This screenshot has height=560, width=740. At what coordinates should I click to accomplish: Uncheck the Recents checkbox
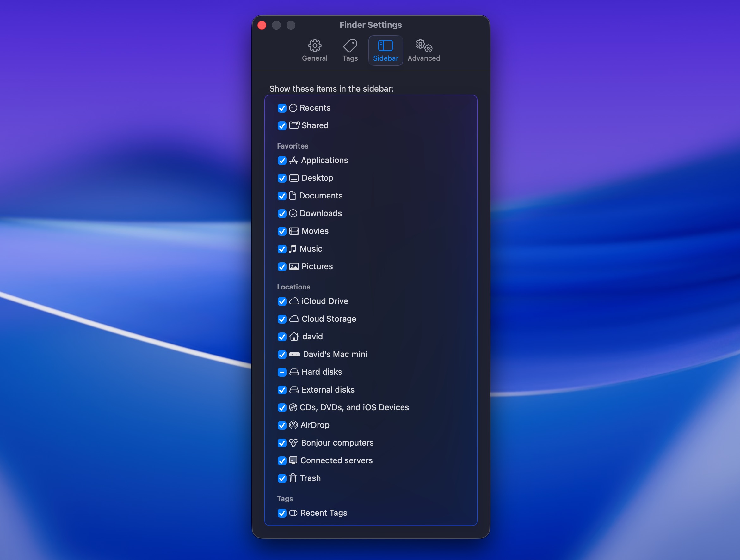click(x=282, y=108)
